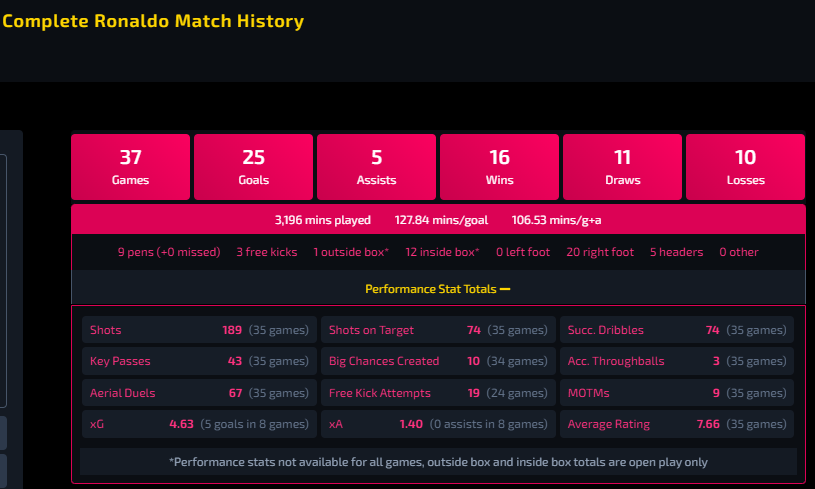
Task: Click the Aerial Duels stat
Action: [x=199, y=393]
